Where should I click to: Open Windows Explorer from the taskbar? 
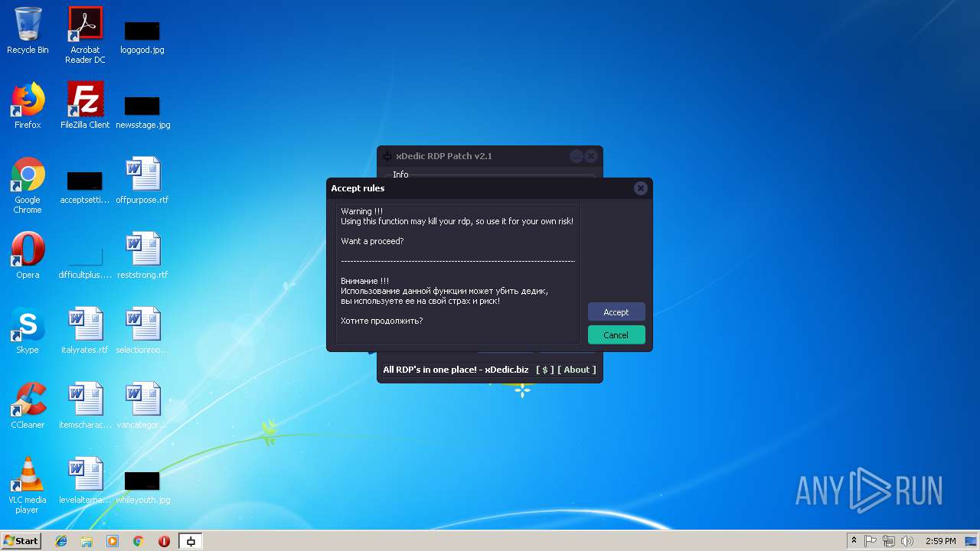pyautogui.click(x=87, y=541)
